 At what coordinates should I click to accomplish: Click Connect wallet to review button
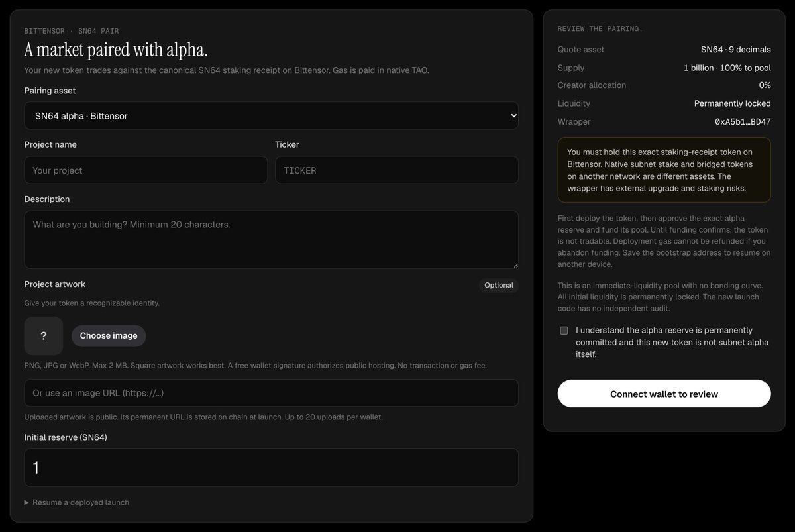coord(664,394)
